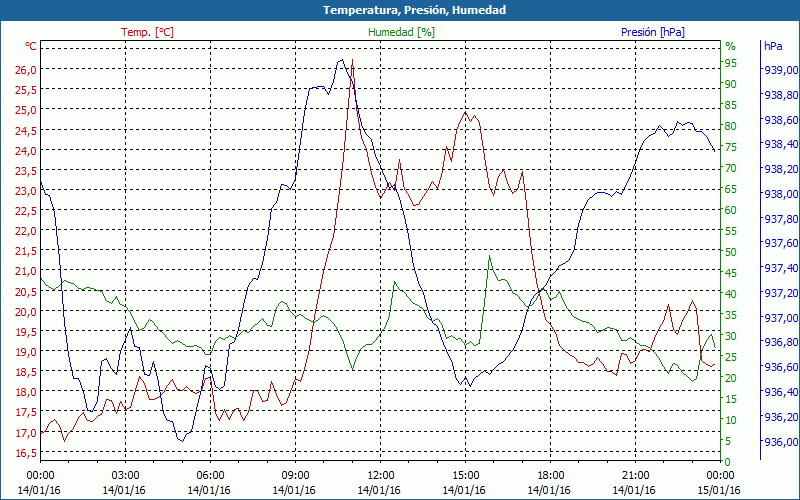Click the 65 humidity axis value
Viewport: 800px width, 500px height.
coord(731,189)
